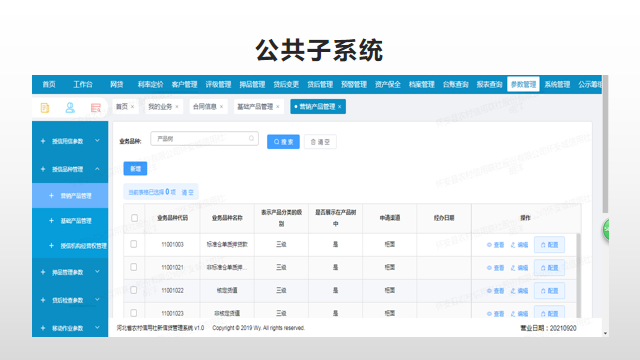Select 营销产品管理 in the sidebar
640x360 pixels.
[70, 196]
